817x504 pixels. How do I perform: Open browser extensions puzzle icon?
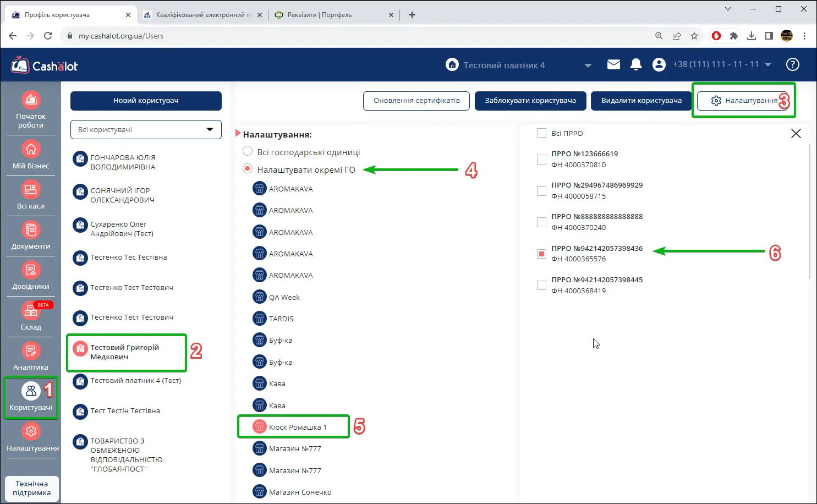click(733, 36)
